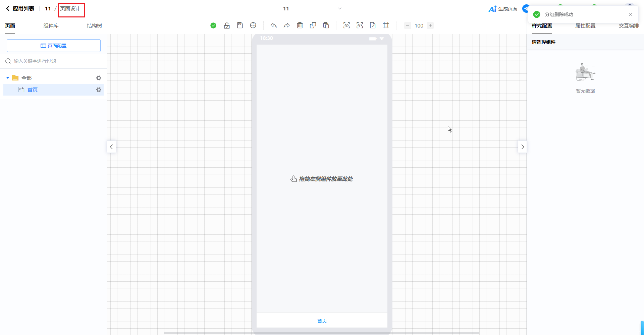Collapse the left panel with arrow

pyautogui.click(x=111, y=147)
